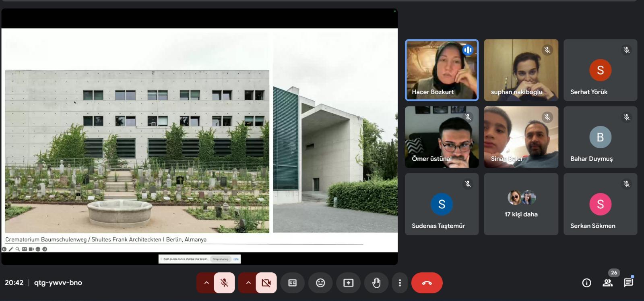Click the speaking indicator on Hacer Bozkurt
Viewport: 644px width, 301px height.
coord(468,50)
